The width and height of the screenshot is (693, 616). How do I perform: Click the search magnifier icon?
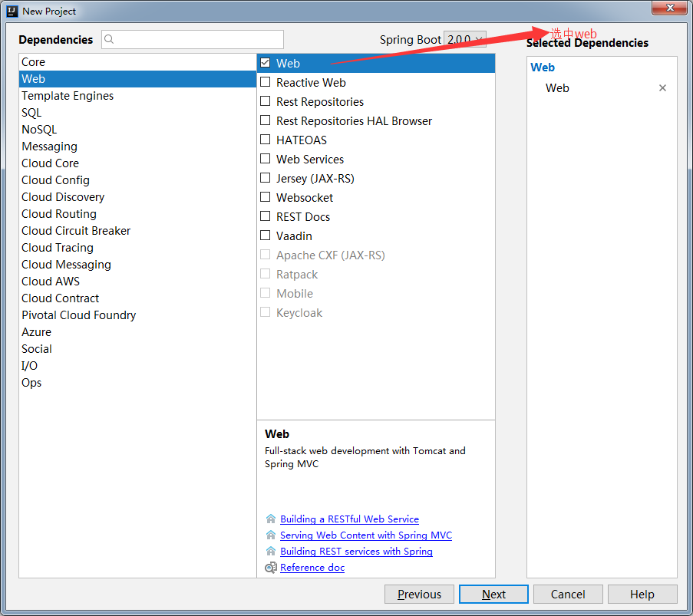[109, 40]
